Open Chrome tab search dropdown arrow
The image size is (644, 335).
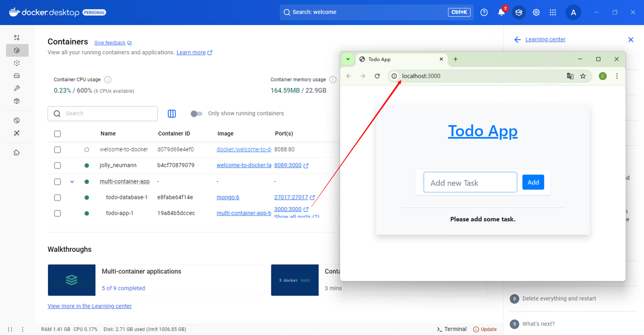[348, 59]
